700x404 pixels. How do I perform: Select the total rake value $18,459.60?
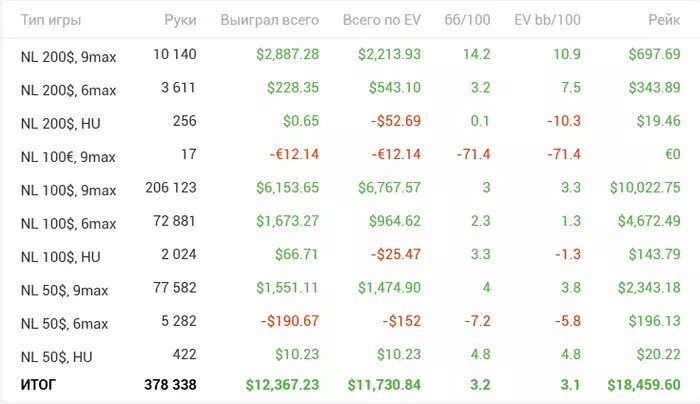pos(643,384)
